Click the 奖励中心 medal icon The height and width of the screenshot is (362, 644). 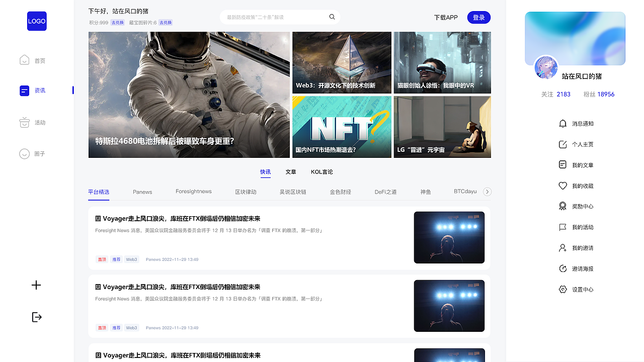click(563, 207)
